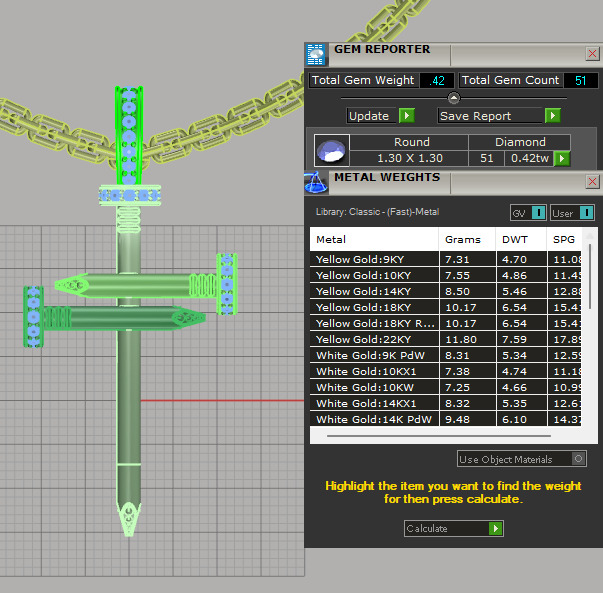
Task: Select the Yellow Gold:9KY row
Action: tap(445, 259)
